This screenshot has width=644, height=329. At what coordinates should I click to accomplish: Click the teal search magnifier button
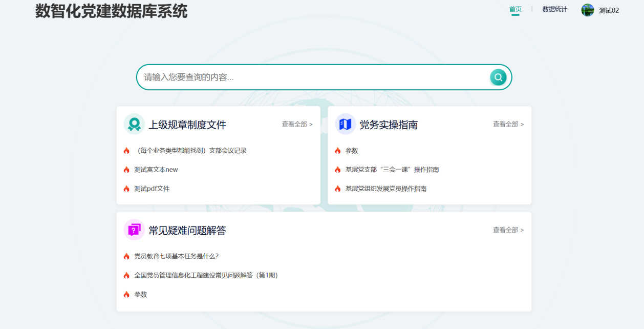498,77
